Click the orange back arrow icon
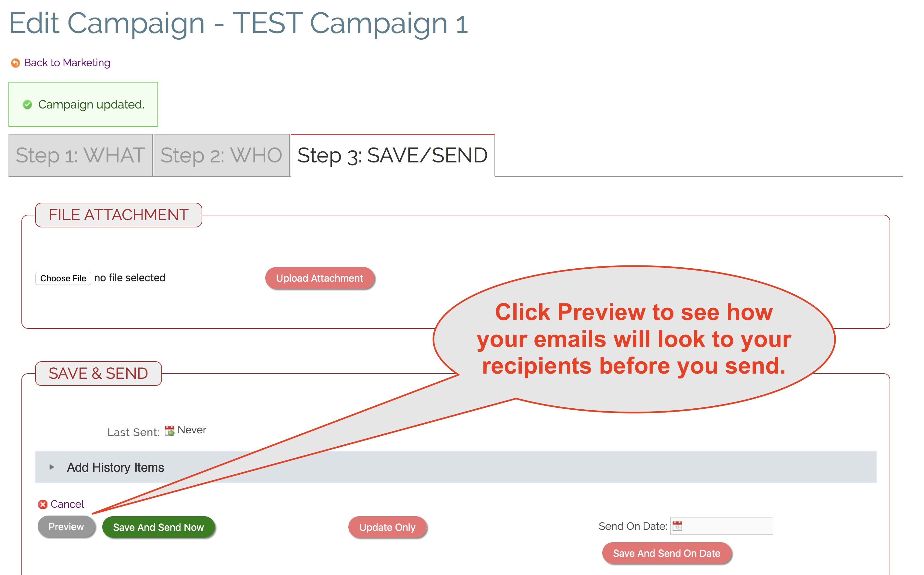Viewport: 924px width, 575px height. pyautogui.click(x=15, y=63)
